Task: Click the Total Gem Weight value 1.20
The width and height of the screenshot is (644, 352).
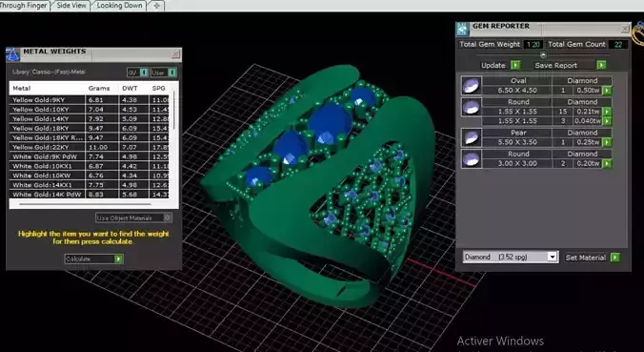Action: click(533, 45)
